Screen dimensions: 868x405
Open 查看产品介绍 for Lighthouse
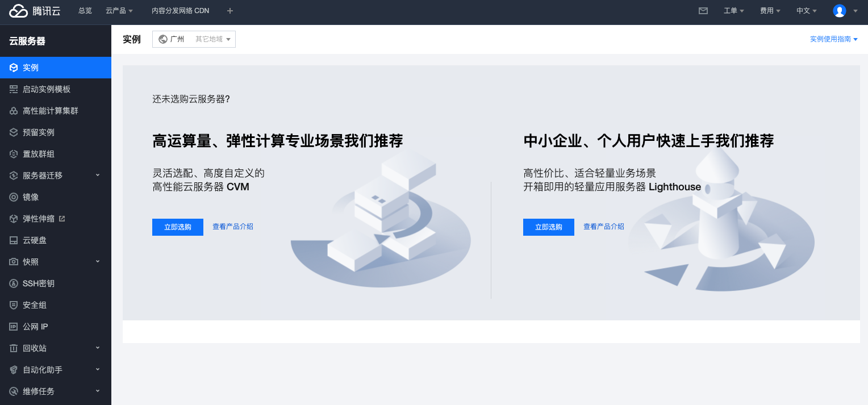pos(604,227)
